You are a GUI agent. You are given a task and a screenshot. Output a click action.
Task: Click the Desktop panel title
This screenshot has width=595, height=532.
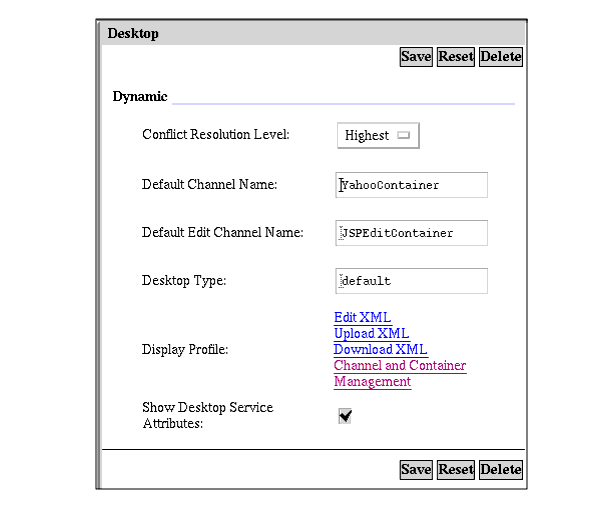[133, 33]
